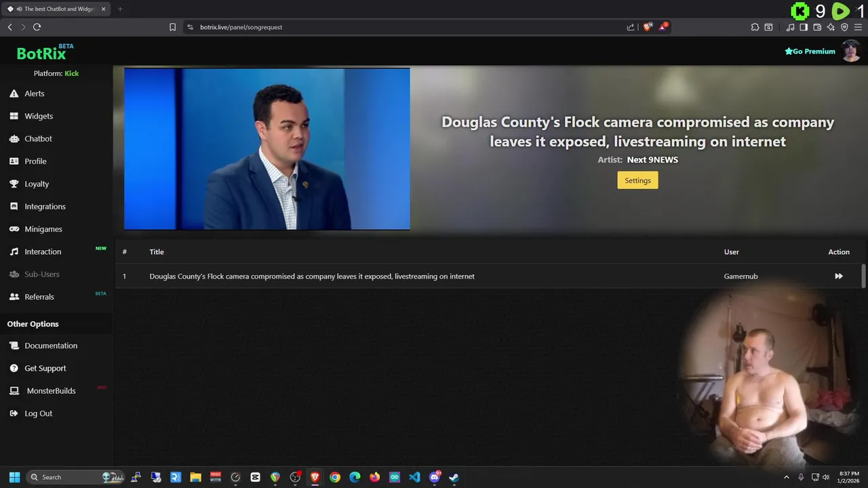Open the Chatbot section
Screen dimensions: 868x488
(x=38, y=138)
